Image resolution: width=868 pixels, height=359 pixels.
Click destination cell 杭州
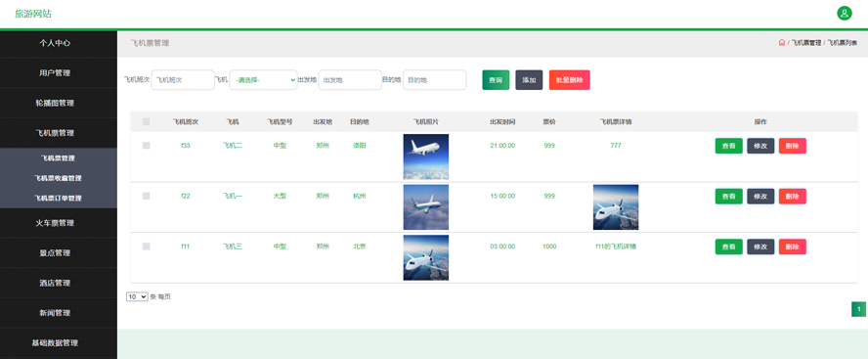tap(360, 196)
